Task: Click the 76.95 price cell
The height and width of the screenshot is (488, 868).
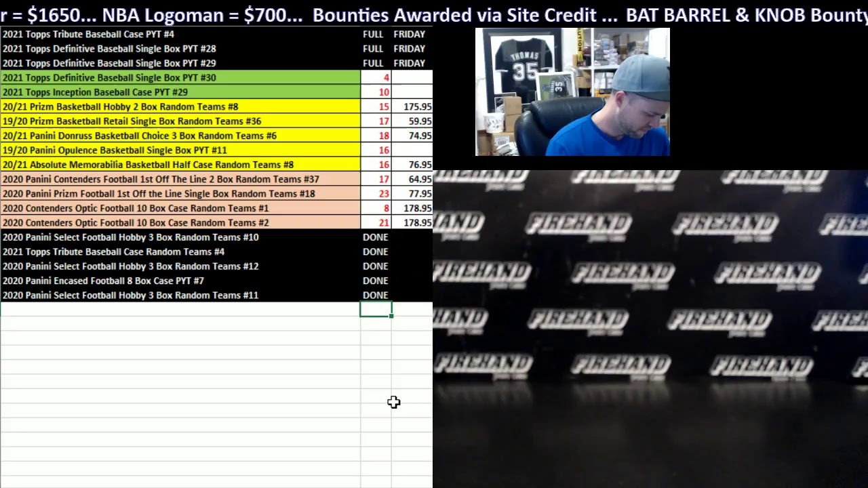Action: (412, 165)
